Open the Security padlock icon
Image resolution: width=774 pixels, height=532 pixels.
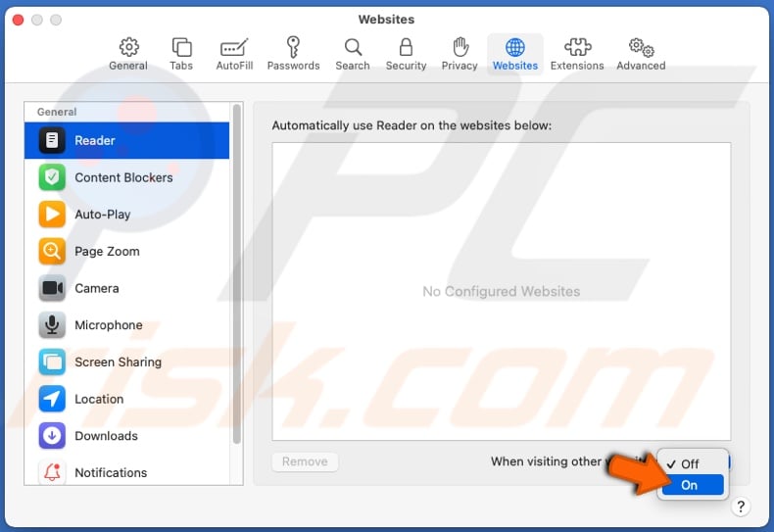406,47
